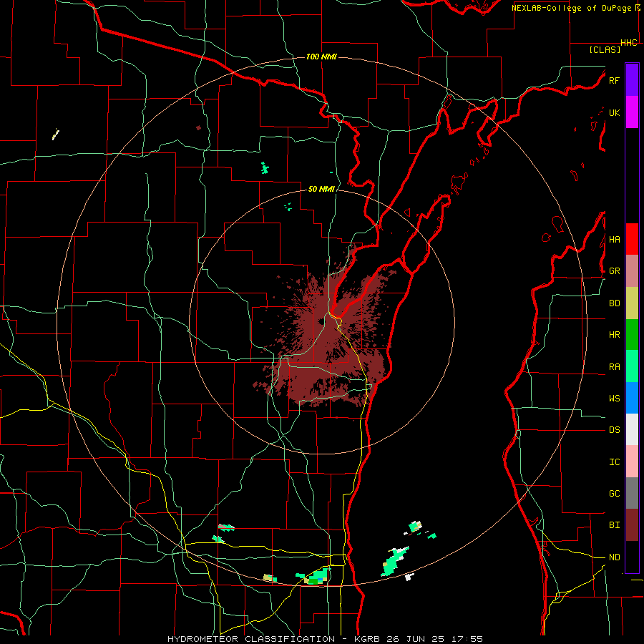Viewport: 644px width, 644px height.
Task: Click the GC legend label
Action: (x=614, y=494)
